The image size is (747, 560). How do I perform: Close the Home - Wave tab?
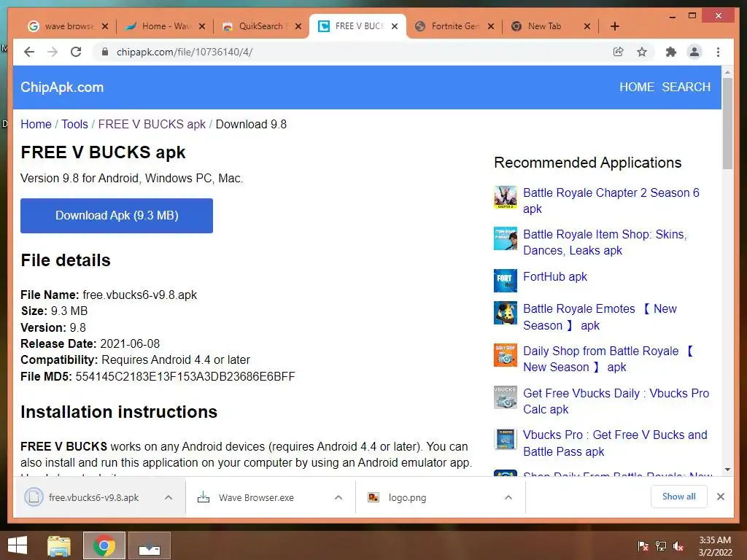coord(202,26)
